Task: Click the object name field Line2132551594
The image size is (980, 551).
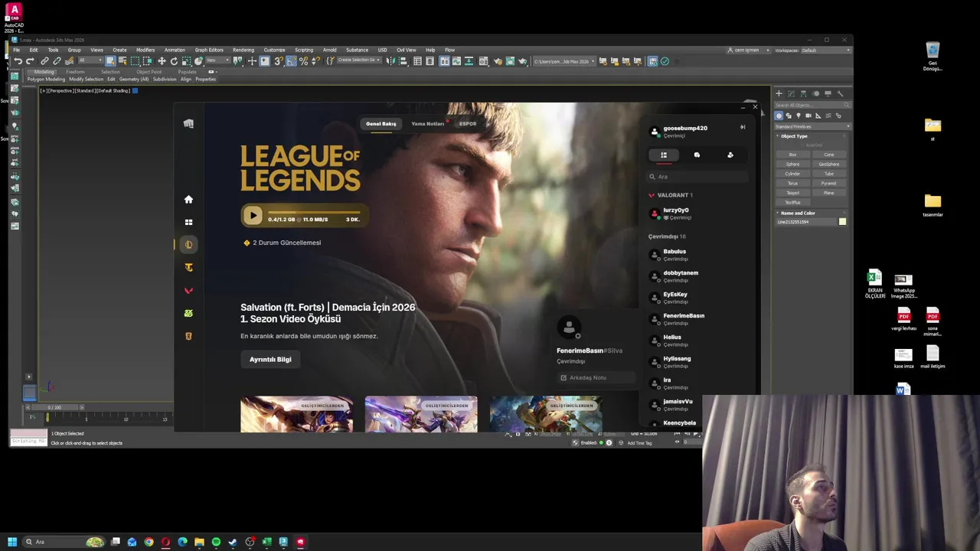Action: (806, 222)
